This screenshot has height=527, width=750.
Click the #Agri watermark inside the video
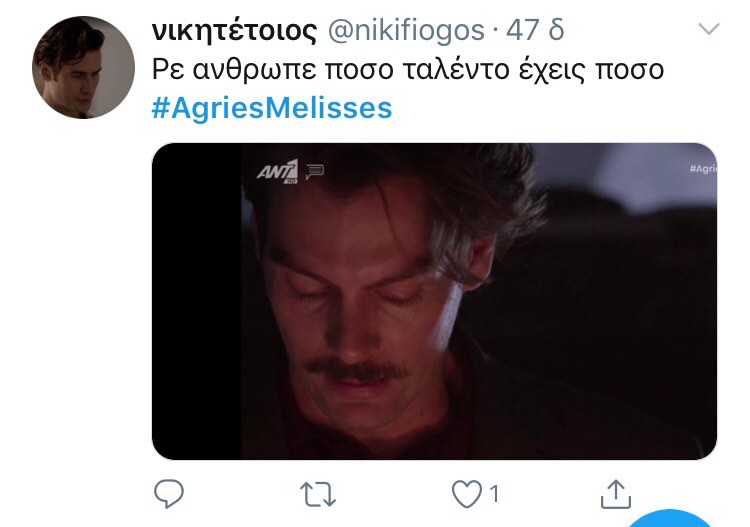[x=703, y=168]
